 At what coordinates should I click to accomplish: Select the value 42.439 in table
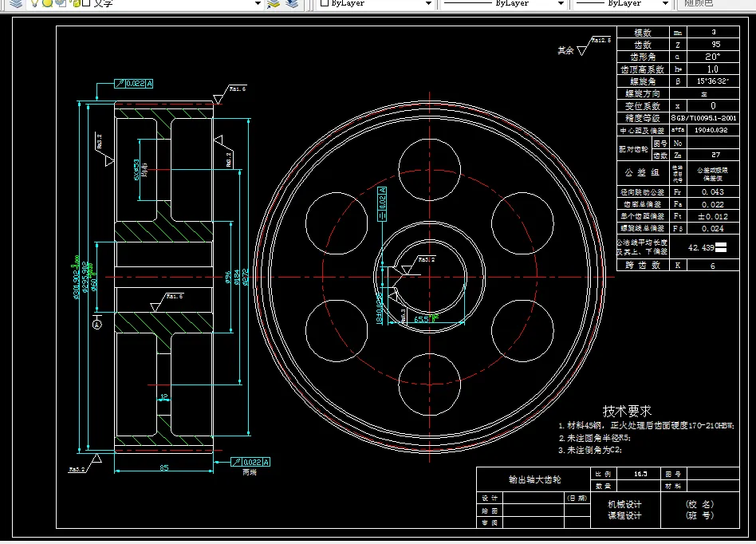click(701, 247)
